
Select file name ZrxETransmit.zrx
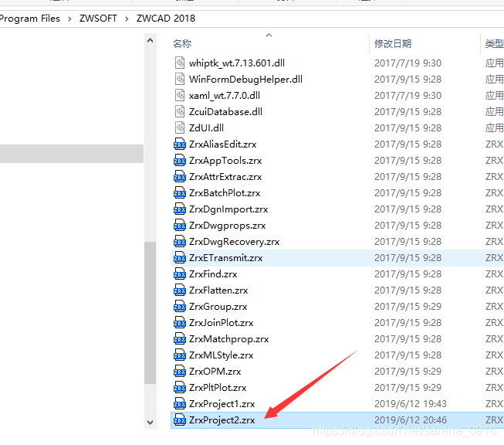[225, 257]
